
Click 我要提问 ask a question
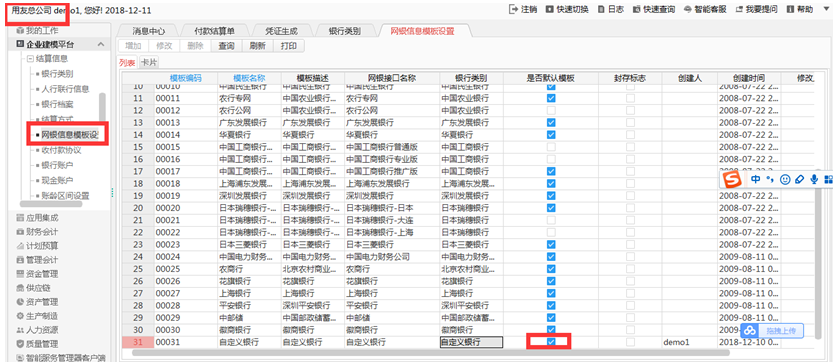point(756,9)
